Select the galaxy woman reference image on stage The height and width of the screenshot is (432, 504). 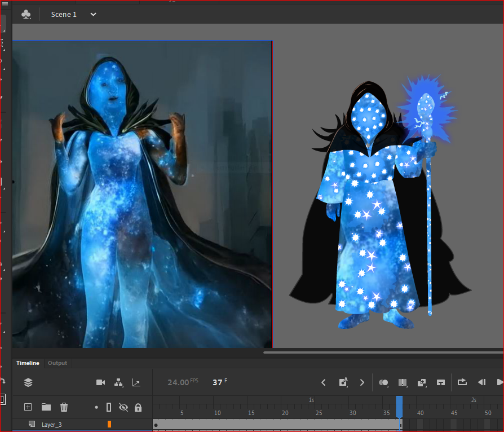click(142, 195)
